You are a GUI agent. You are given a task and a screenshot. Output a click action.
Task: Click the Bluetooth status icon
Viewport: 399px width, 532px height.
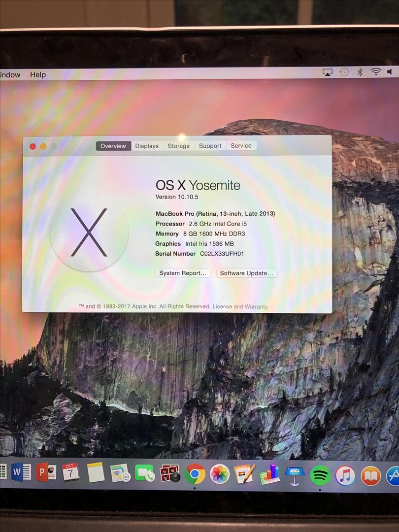360,72
